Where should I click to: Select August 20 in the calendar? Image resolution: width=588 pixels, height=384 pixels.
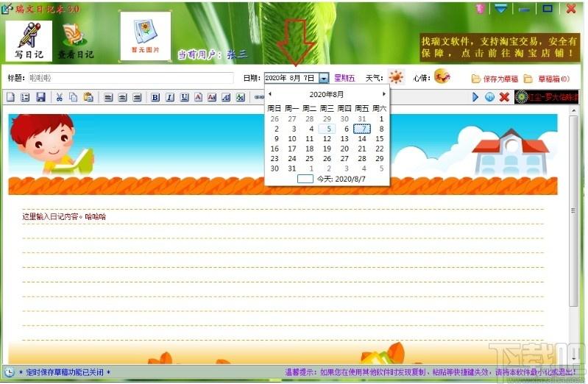pos(344,149)
